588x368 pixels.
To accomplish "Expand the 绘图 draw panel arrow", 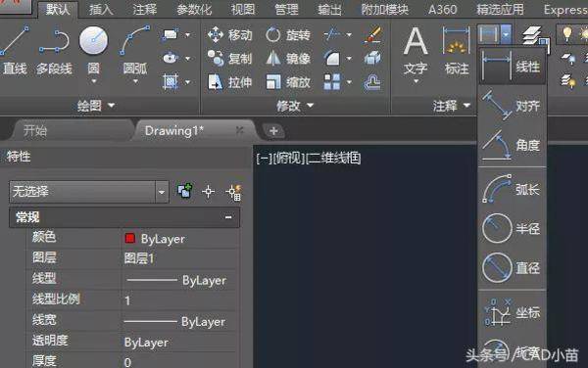I will click(x=112, y=106).
